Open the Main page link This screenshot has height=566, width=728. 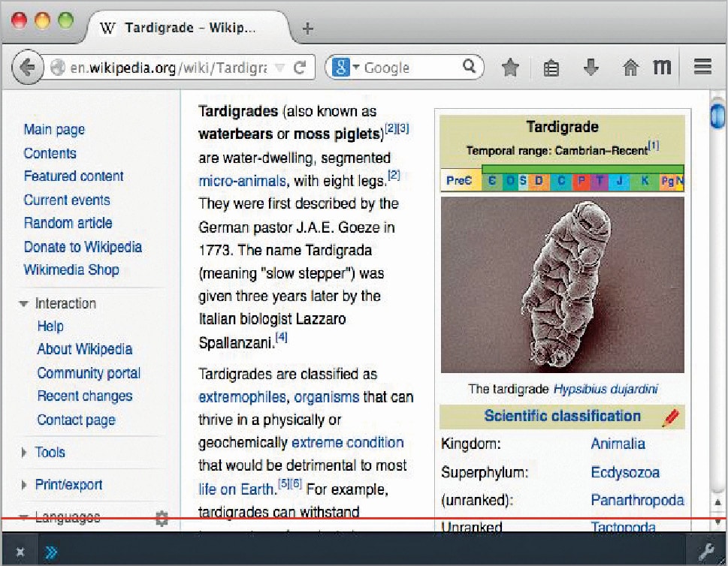pos(54,129)
